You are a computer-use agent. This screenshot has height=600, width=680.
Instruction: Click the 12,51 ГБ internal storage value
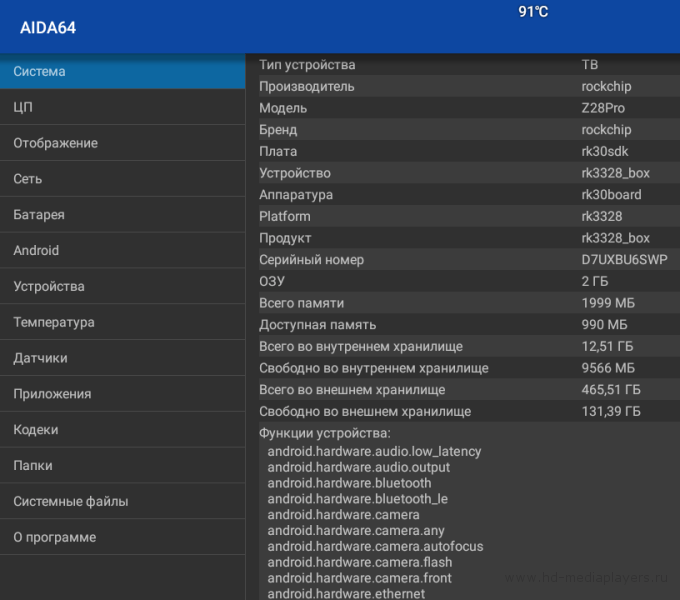point(608,346)
